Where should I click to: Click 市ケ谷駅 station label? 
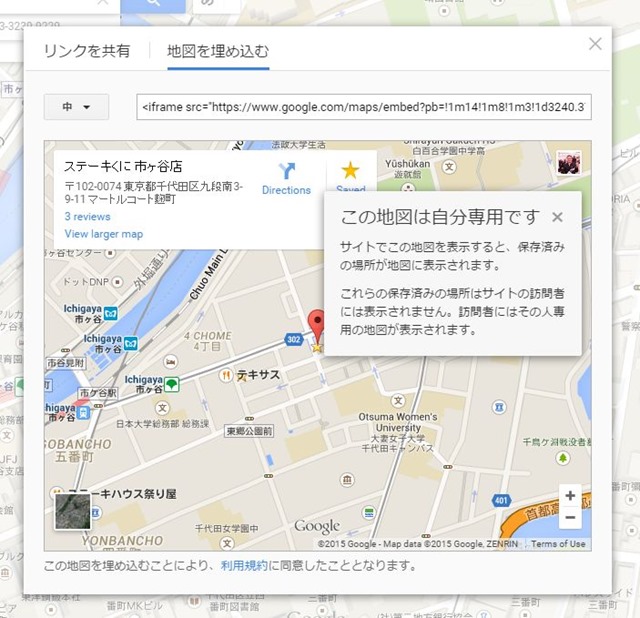pos(98,393)
